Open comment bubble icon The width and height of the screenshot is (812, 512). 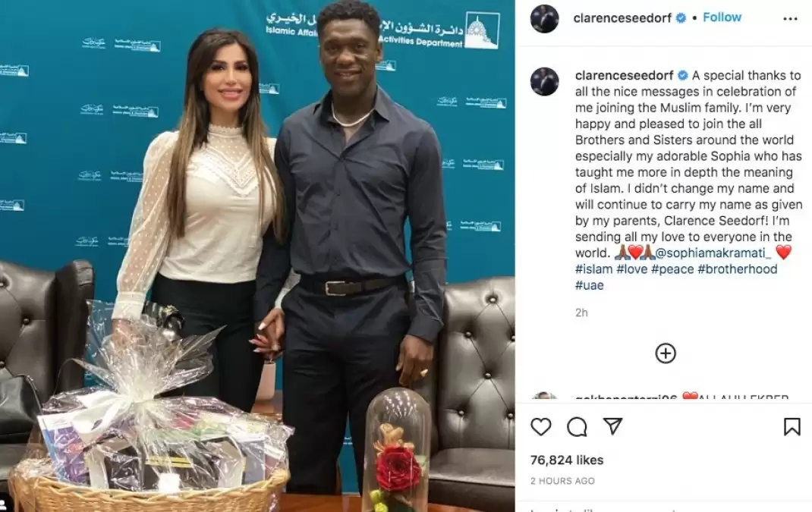[x=577, y=427]
